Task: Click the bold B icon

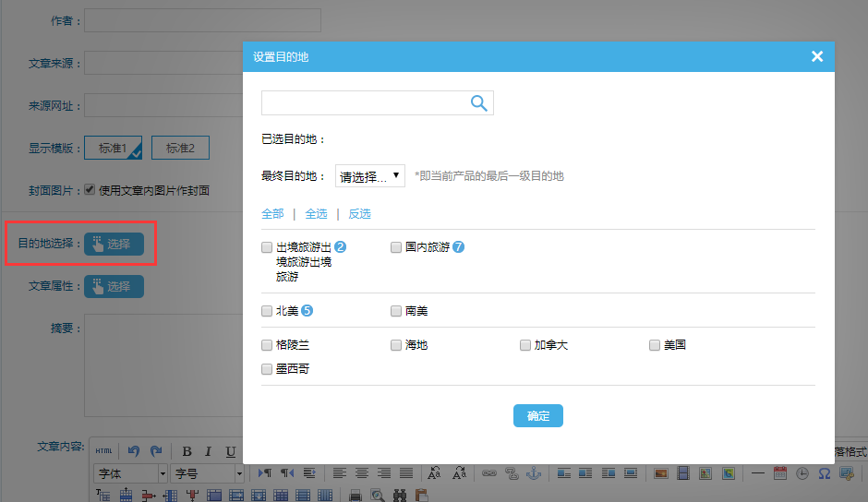Action: coord(187,451)
